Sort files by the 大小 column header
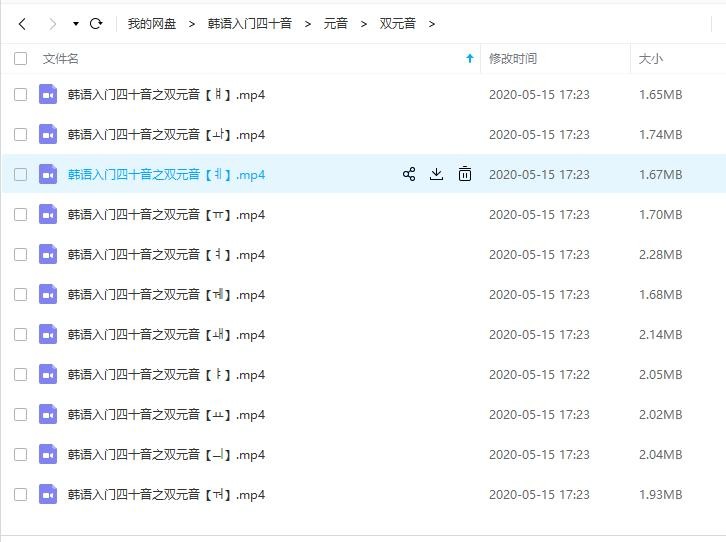Viewport: 726px width, 542px height. (650, 59)
